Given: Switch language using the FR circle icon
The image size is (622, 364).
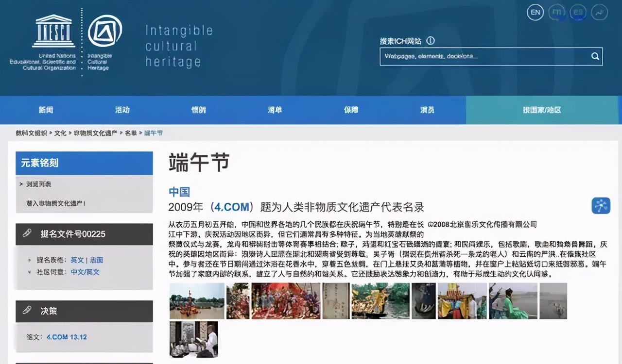Looking at the screenshot, I should [556, 12].
